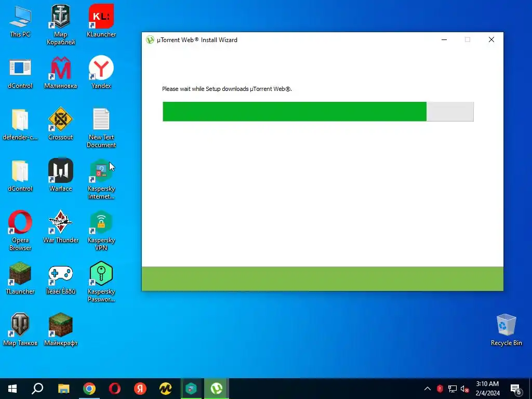Switch to Google Chrome on taskbar
This screenshot has height=399, width=532.
89,389
